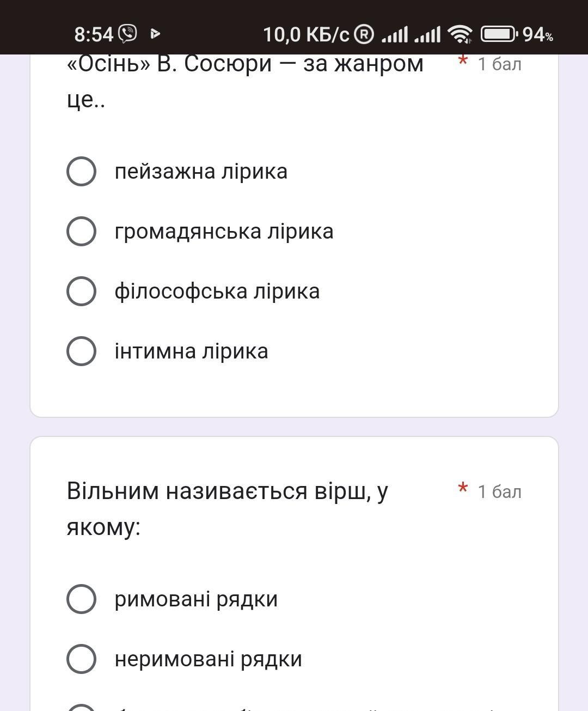Tap the Viber icon in status bar
Screen dimensions: 588x711
(x=128, y=34)
